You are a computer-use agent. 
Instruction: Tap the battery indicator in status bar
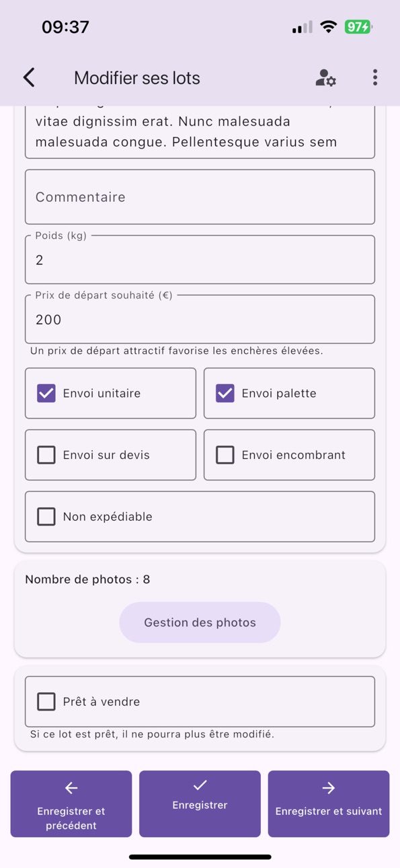coord(358,27)
